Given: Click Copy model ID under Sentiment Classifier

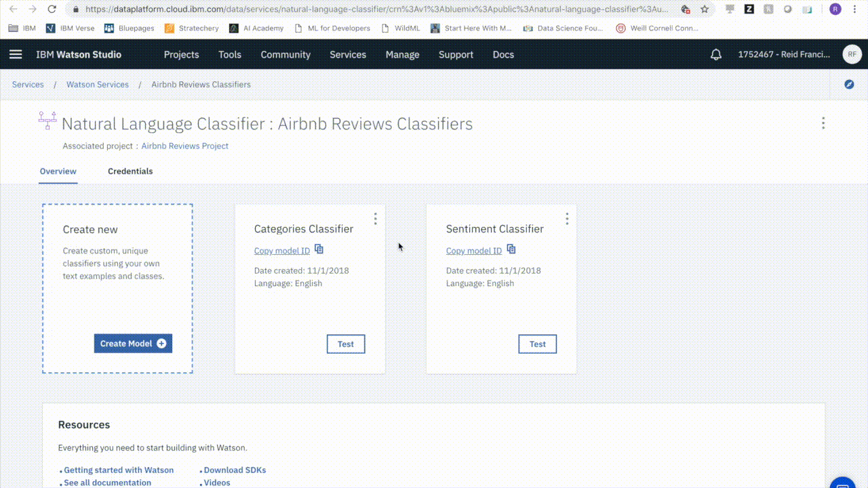Looking at the screenshot, I should 474,251.
